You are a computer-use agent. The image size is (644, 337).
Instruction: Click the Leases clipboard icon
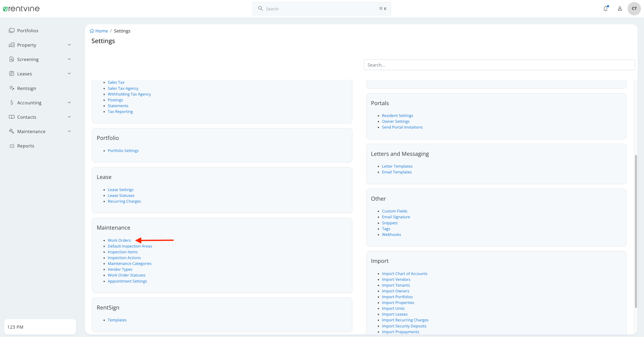tap(12, 73)
